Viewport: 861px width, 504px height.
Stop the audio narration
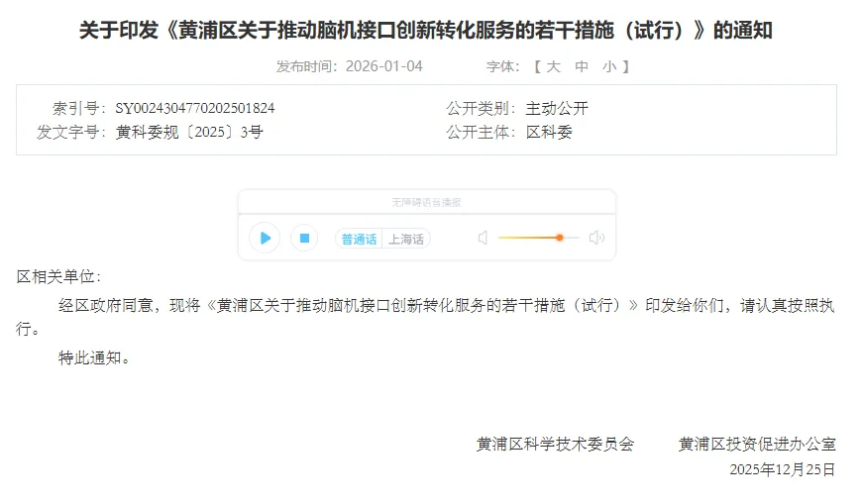point(304,238)
